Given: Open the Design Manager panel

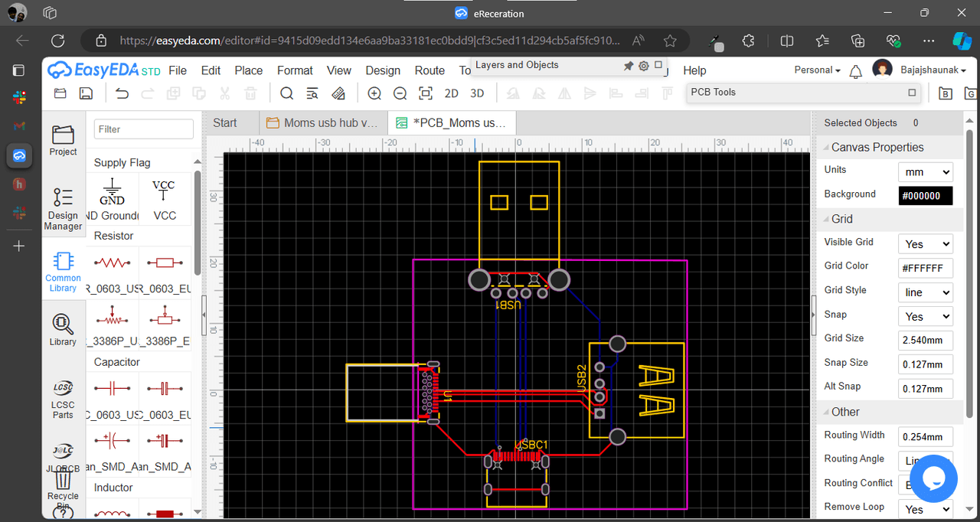Looking at the screenshot, I should point(63,208).
